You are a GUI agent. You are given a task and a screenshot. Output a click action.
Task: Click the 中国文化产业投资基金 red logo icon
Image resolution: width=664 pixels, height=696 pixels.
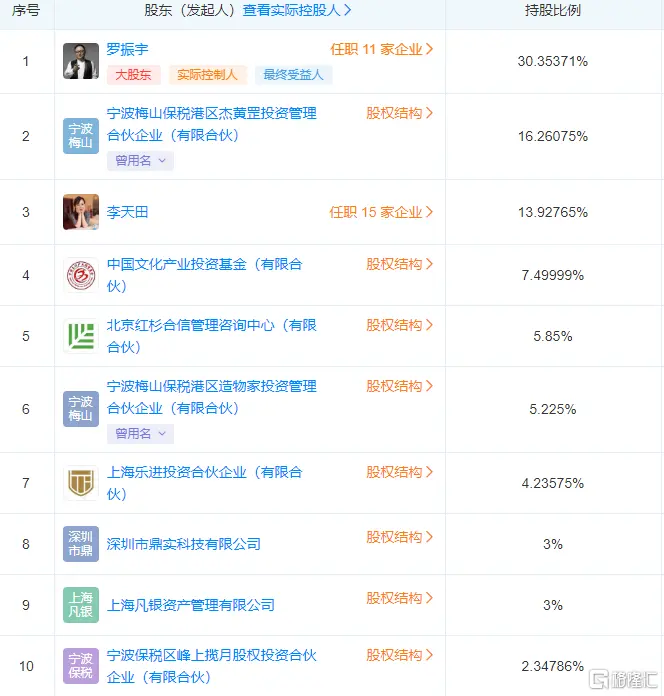tap(81, 275)
